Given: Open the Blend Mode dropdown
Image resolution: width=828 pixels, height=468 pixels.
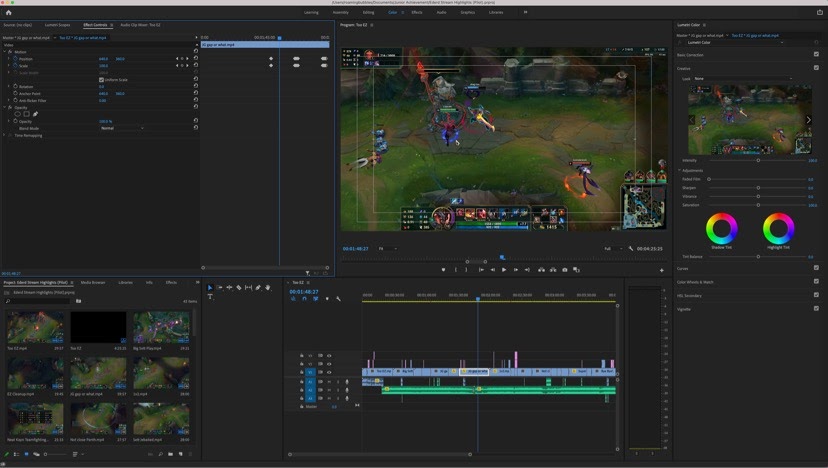Looking at the screenshot, I should [122, 128].
